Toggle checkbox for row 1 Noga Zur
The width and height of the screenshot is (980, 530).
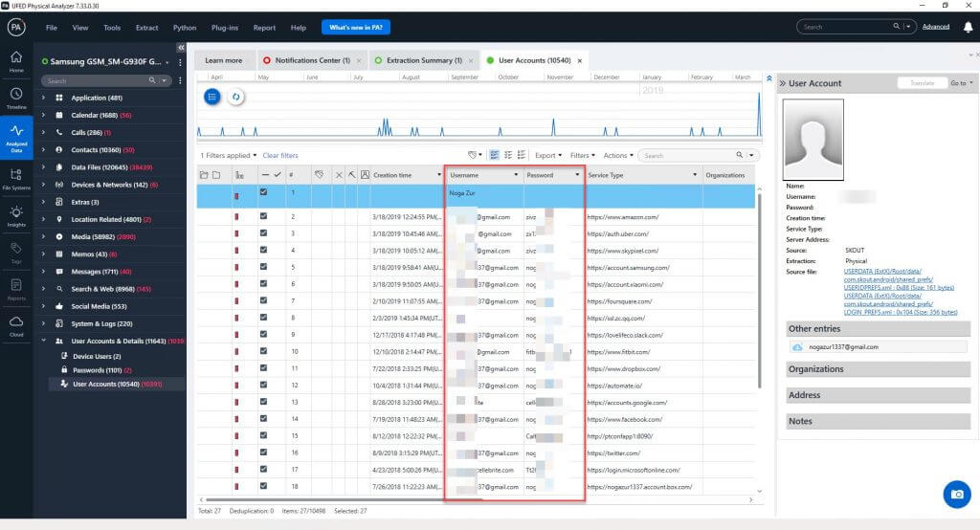coord(263,192)
